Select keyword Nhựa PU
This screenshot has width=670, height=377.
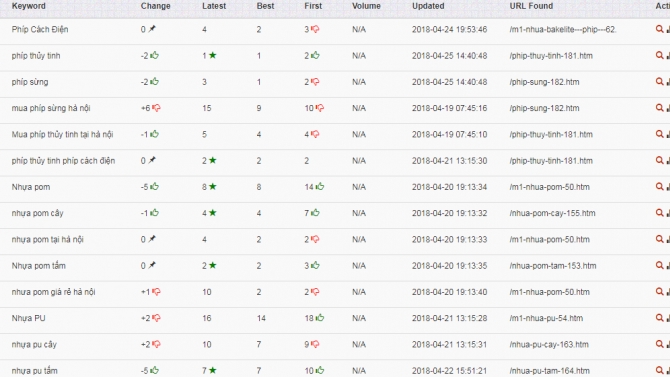(28, 318)
